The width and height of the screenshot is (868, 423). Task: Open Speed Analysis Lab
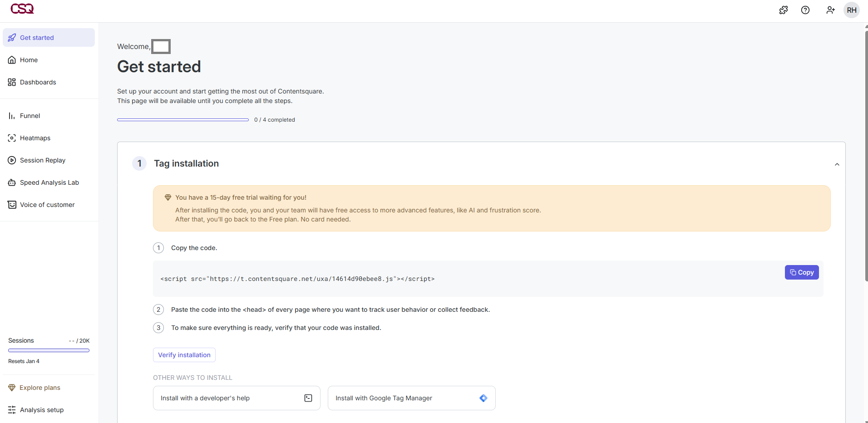click(x=49, y=182)
